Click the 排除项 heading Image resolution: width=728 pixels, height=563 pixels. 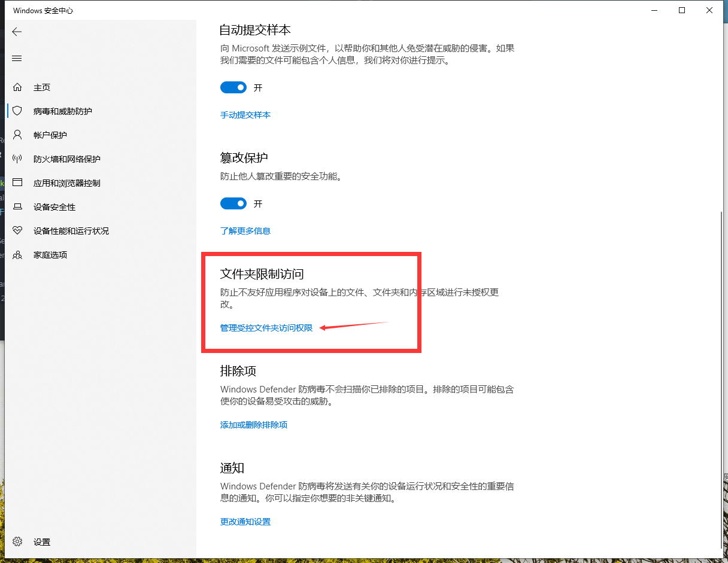[x=238, y=371]
